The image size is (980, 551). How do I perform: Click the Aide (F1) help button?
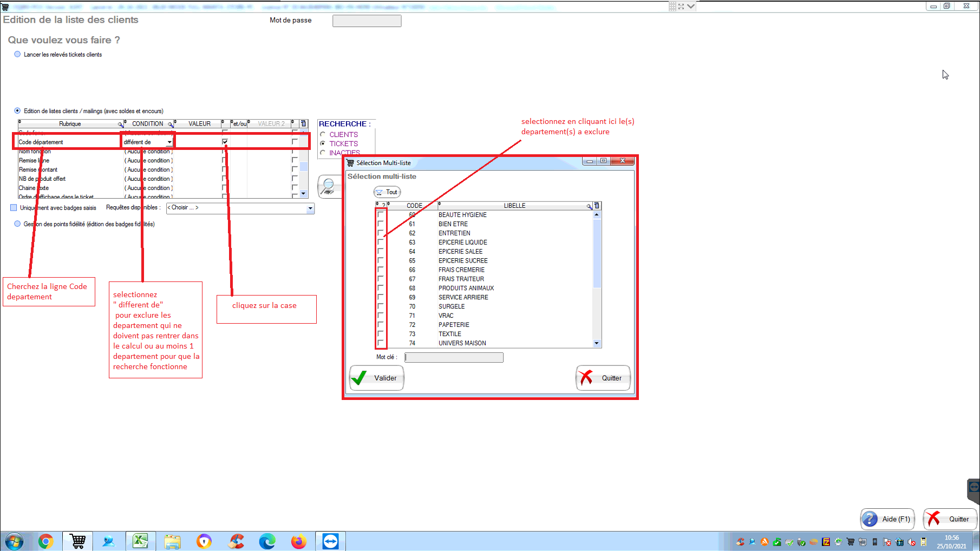coord(887,519)
